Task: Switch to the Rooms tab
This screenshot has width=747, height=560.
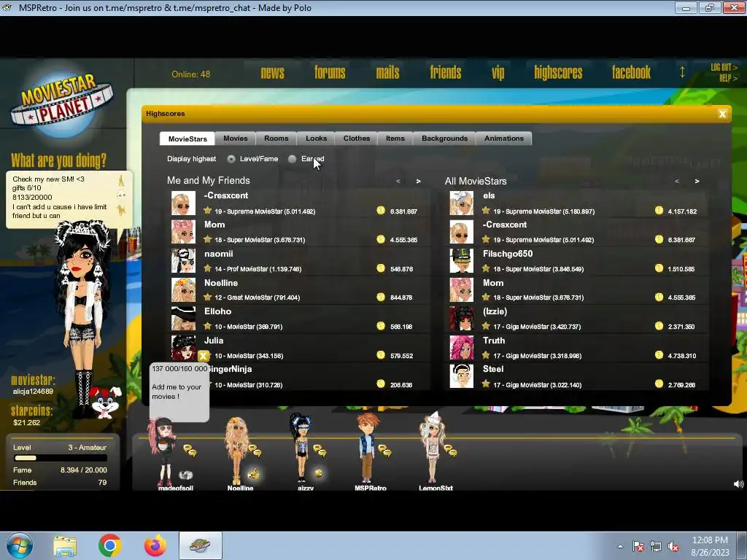Action: pyautogui.click(x=276, y=139)
